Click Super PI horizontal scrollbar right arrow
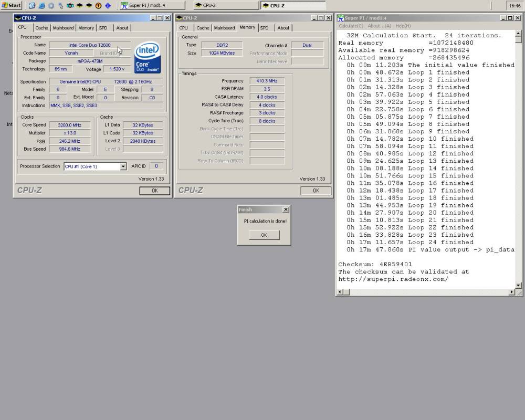 point(511,292)
